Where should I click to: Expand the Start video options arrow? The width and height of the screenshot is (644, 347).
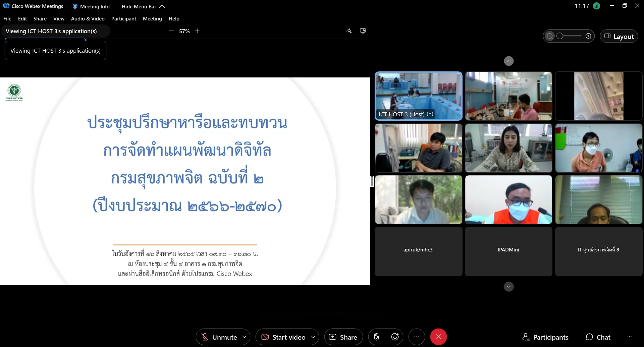click(x=313, y=337)
